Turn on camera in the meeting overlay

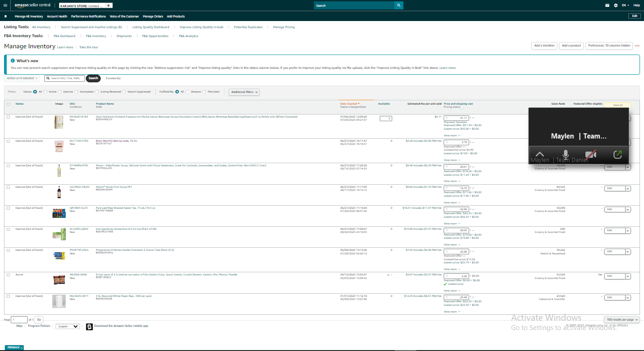click(591, 155)
